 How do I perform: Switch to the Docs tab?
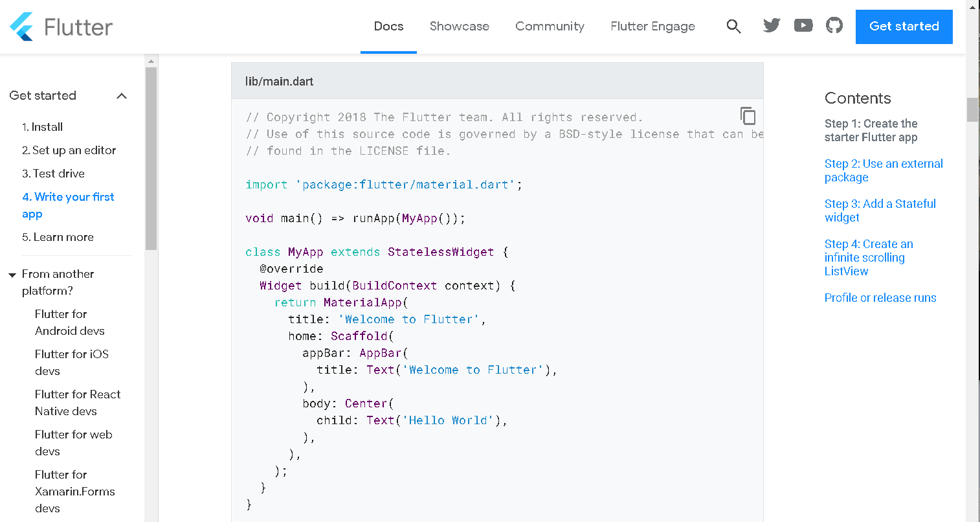coord(388,27)
